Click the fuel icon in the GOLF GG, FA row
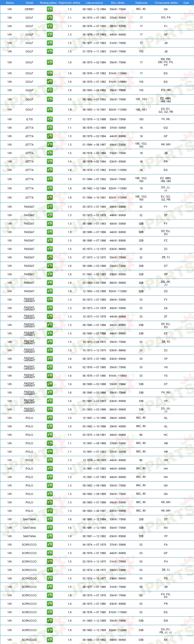 50,18
